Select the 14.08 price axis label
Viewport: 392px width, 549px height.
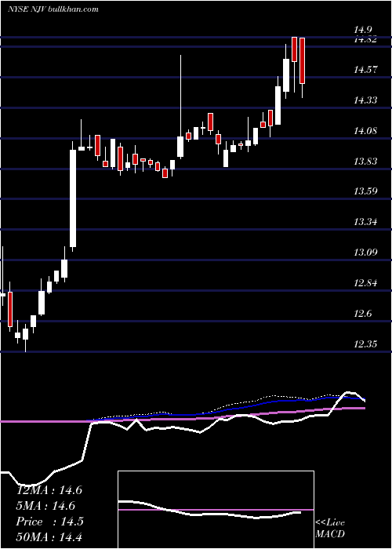(x=365, y=131)
